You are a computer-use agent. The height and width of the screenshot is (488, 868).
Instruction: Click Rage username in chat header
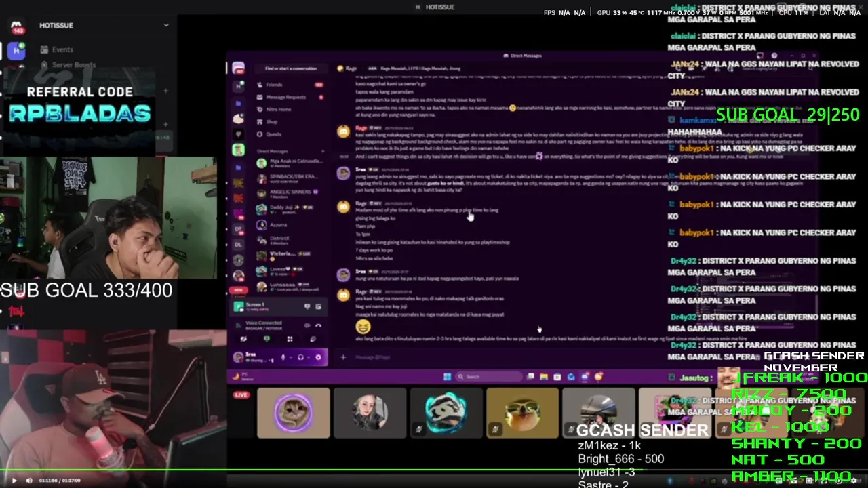click(351, 68)
